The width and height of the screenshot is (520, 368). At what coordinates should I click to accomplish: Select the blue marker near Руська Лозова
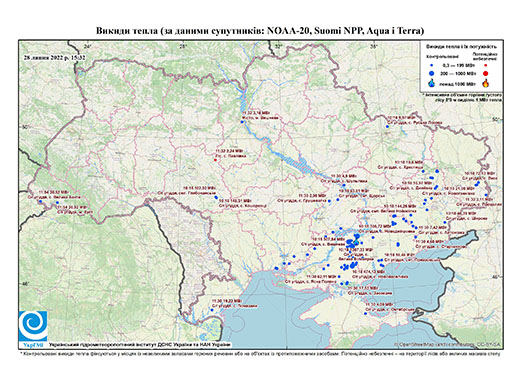pyautogui.click(x=387, y=126)
